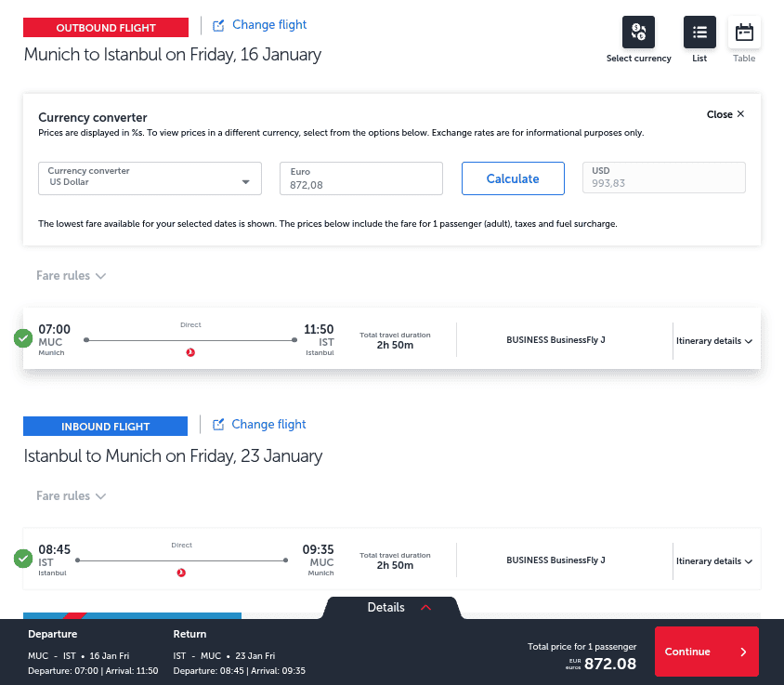Click outbound Change flight link
The height and width of the screenshot is (685, 784).
click(269, 25)
